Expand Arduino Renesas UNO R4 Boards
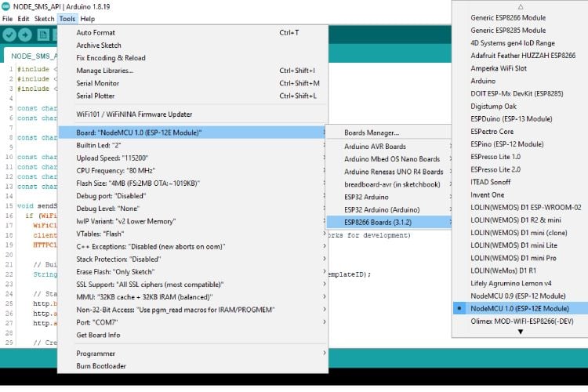 pyautogui.click(x=389, y=172)
